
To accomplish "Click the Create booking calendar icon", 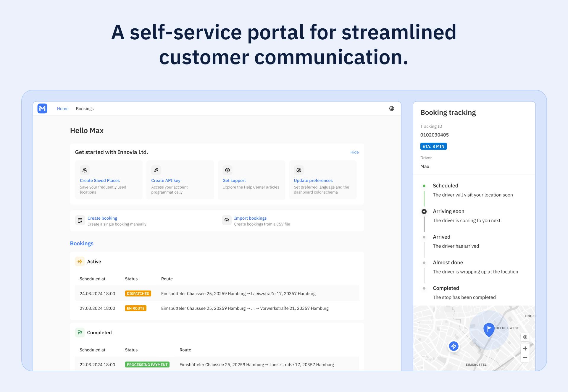I will tap(80, 220).
